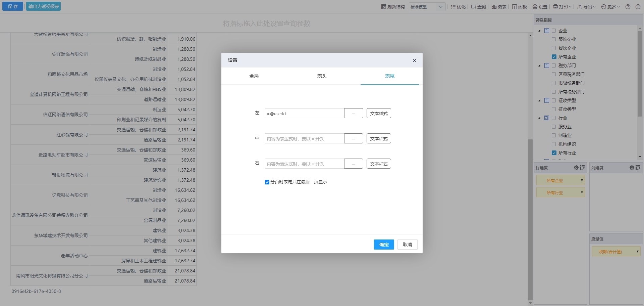The image size is (644, 306).
Task: Open 行维度 gear settings icon
Action: click(576, 168)
